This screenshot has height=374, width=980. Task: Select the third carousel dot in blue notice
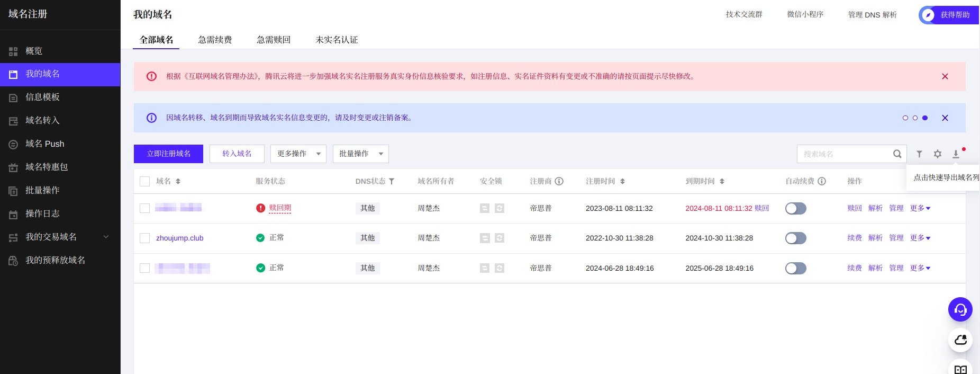point(925,118)
